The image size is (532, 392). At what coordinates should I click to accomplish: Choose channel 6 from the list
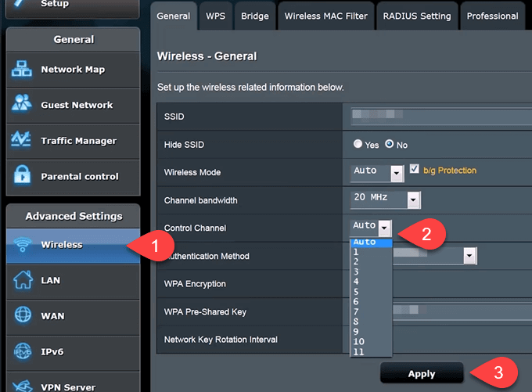(356, 301)
